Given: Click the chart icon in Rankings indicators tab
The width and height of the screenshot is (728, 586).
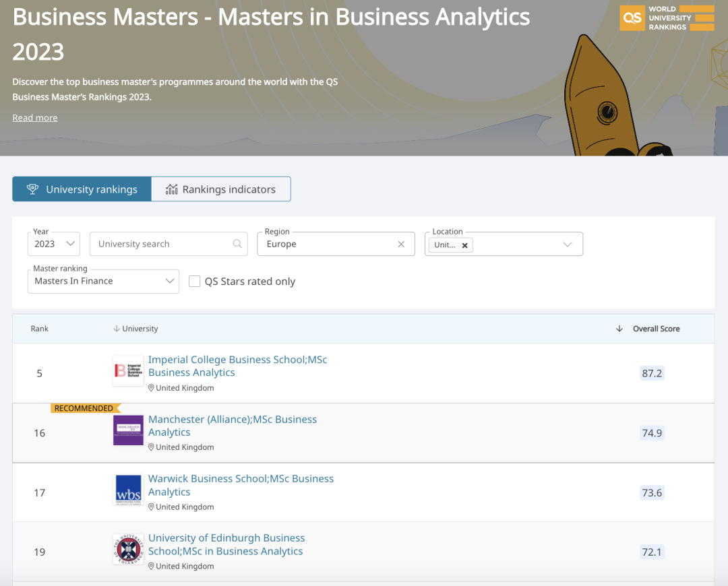Looking at the screenshot, I should click(172, 189).
